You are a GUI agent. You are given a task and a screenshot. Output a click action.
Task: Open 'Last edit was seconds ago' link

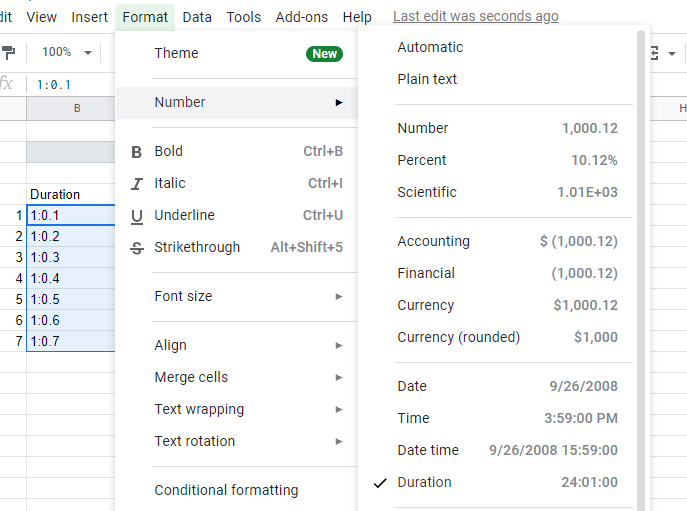click(475, 16)
